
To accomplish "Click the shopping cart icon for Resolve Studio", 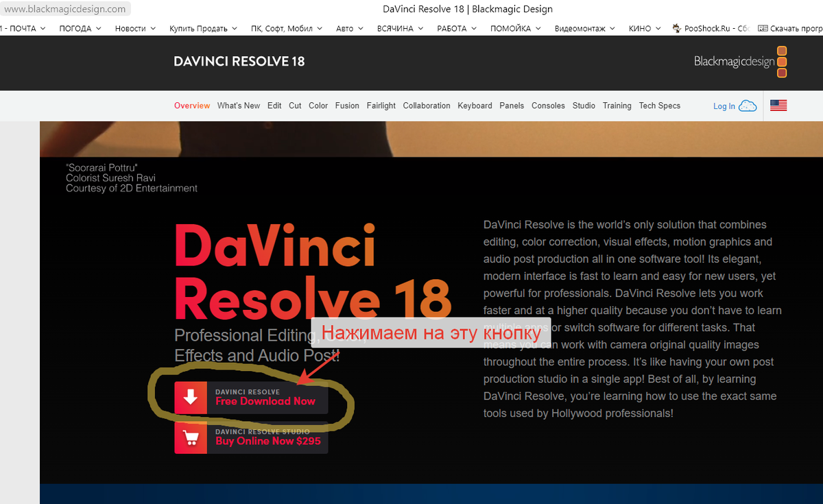I will coord(191,437).
